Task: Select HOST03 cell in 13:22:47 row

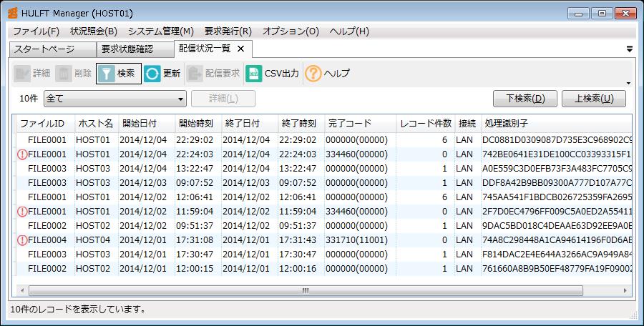Action: [x=93, y=168]
